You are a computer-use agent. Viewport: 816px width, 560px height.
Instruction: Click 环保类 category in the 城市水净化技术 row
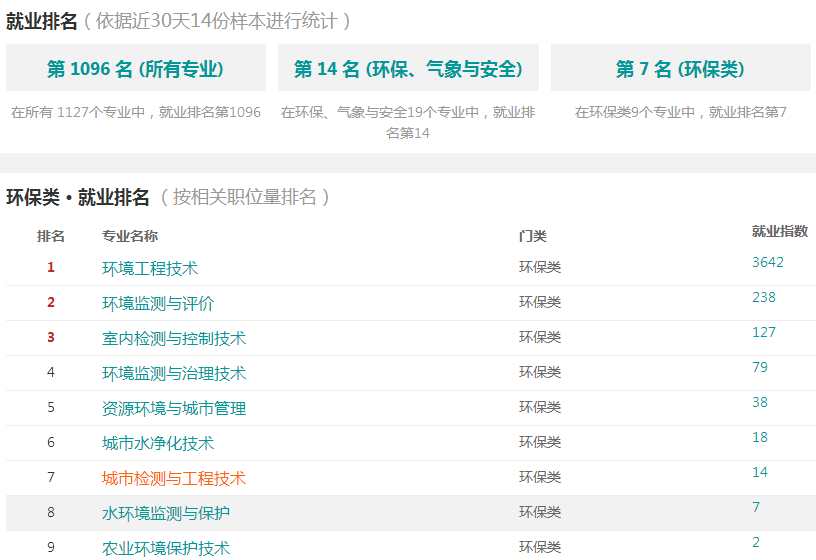point(540,442)
